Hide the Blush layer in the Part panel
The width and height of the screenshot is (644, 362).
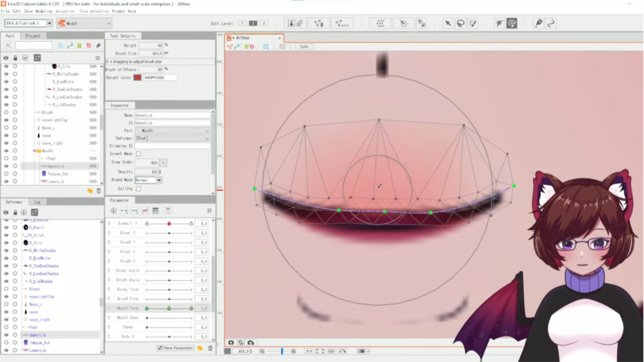point(6,112)
